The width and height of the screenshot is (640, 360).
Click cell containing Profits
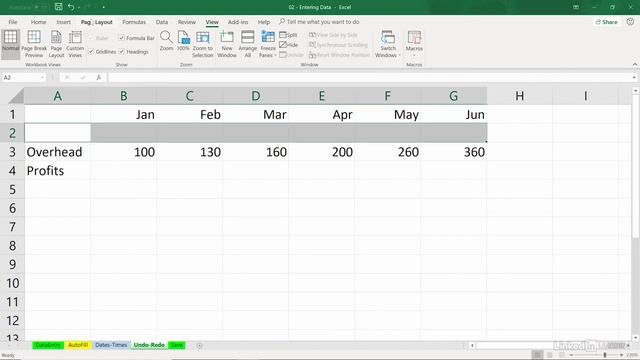tap(57, 171)
